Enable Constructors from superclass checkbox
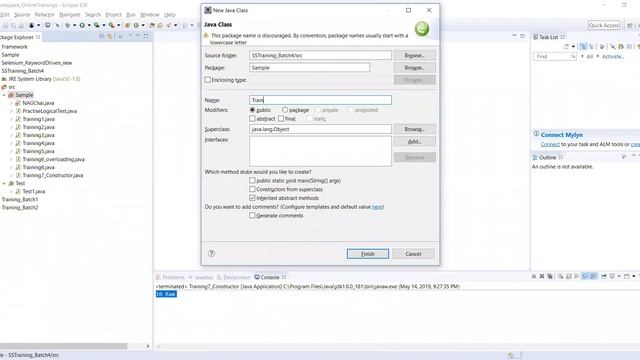This screenshot has height=360, width=640. coord(252,189)
